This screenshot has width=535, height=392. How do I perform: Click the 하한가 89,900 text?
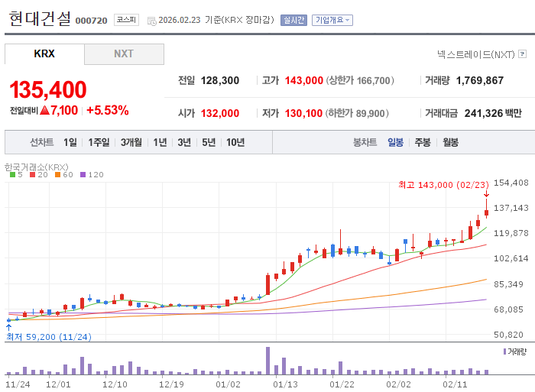pyautogui.click(x=357, y=113)
